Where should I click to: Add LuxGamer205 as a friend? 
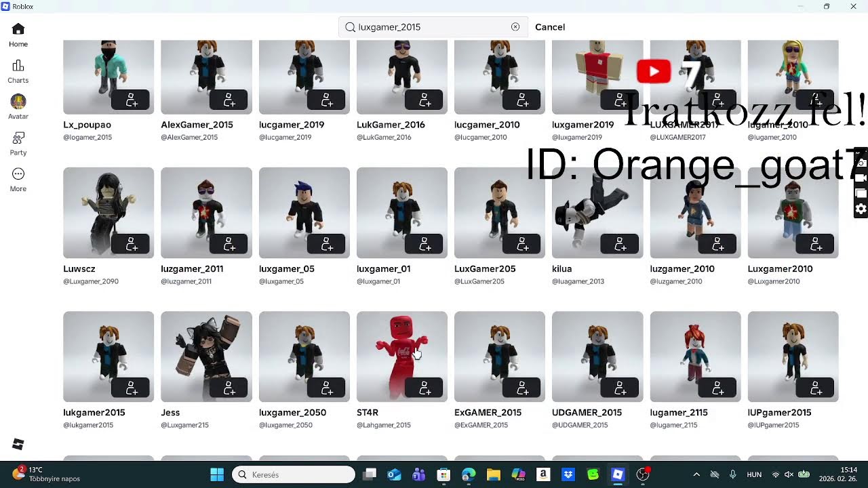pos(522,244)
